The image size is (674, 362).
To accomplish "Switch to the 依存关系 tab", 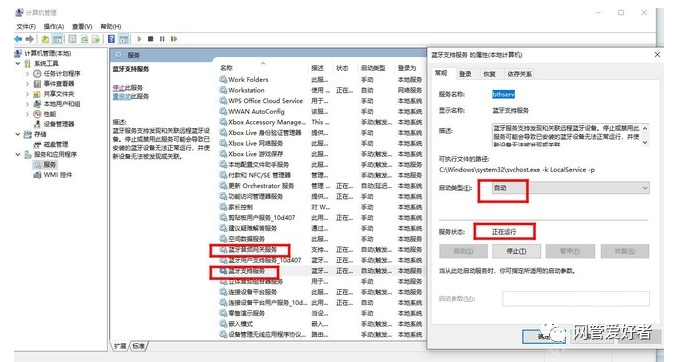I will (519, 74).
